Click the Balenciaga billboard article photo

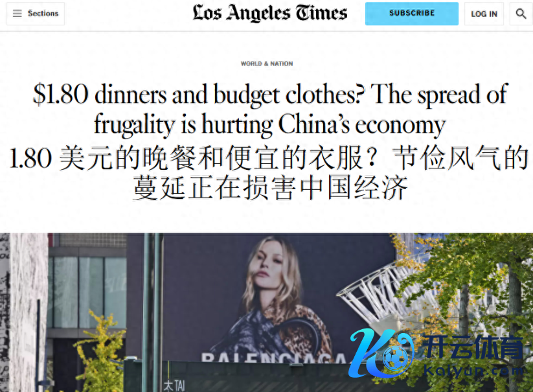[267, 312]
